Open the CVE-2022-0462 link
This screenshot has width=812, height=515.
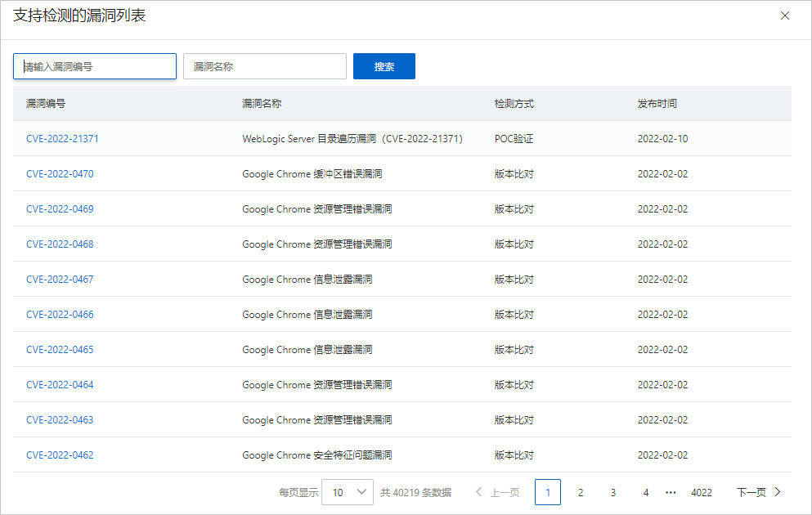tap(60, 455)
